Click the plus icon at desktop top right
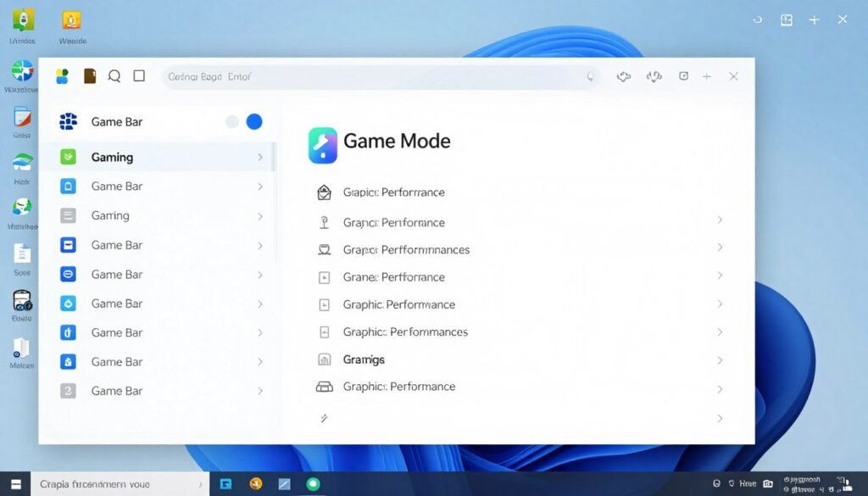The width and height of the screenshot is (868, 496). pos(815,20)
